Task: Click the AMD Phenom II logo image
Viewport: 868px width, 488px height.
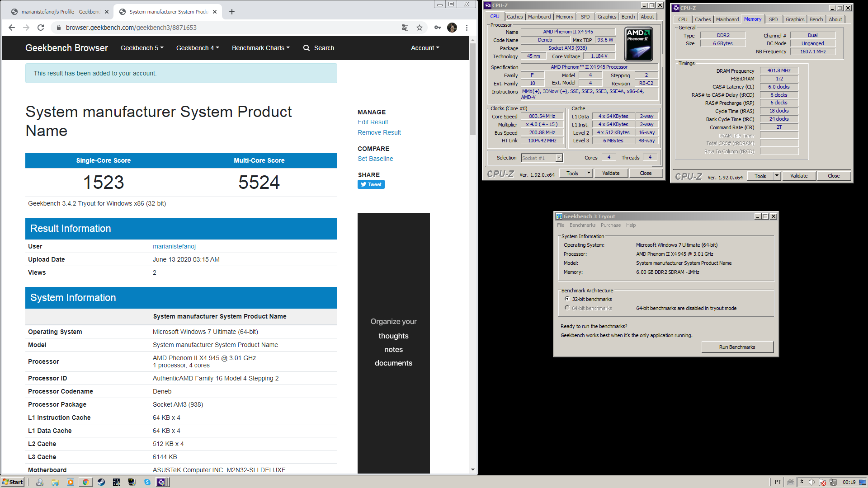Action: click(638, 44)
